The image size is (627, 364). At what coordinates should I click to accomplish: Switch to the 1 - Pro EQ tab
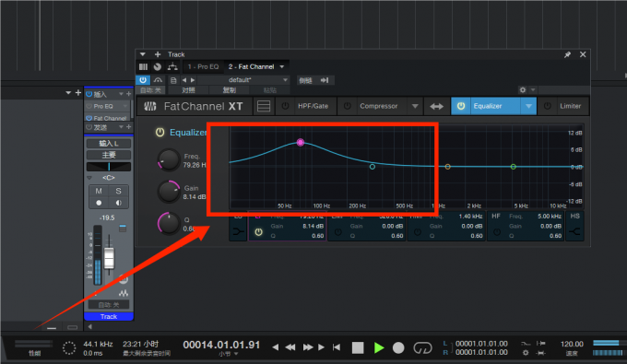point(203,66)
